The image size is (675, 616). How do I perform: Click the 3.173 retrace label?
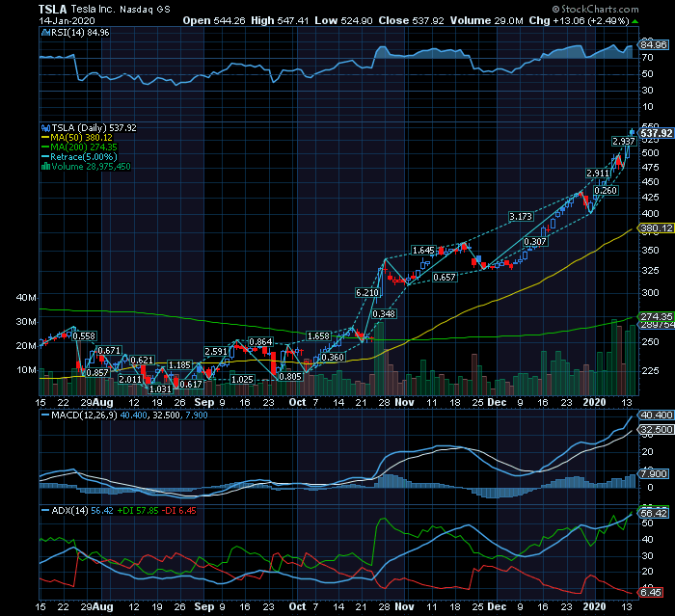tap(521, 217)
